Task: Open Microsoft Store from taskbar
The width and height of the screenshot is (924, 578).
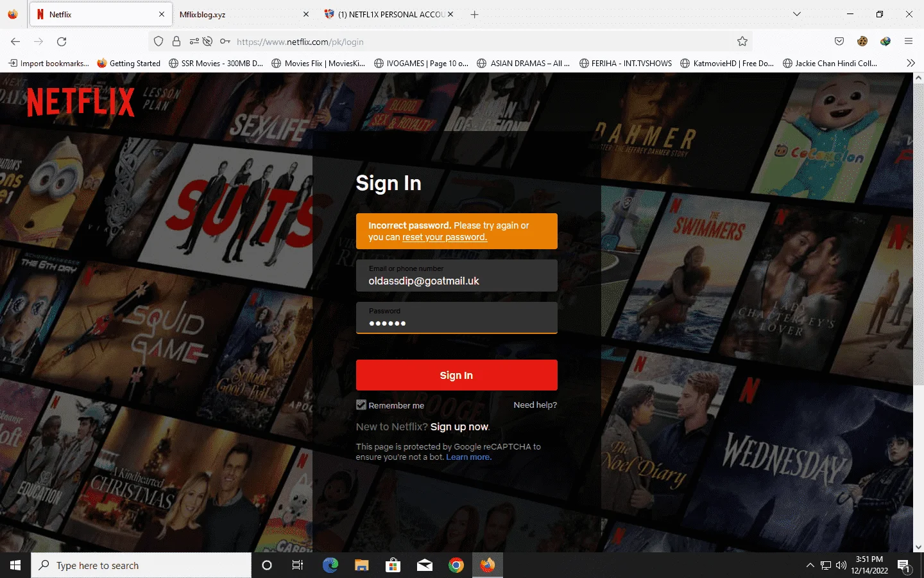Action: tap(393, 565)
